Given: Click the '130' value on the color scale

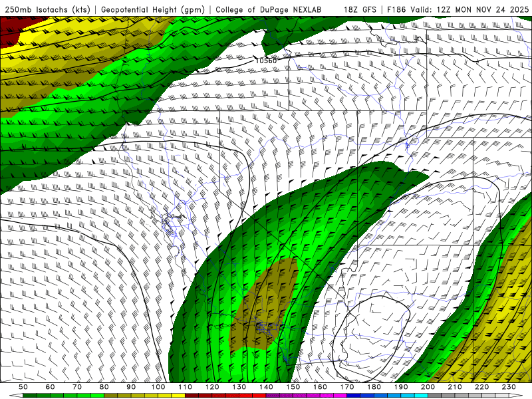Looking at the screenshot, I should [239, 387].
